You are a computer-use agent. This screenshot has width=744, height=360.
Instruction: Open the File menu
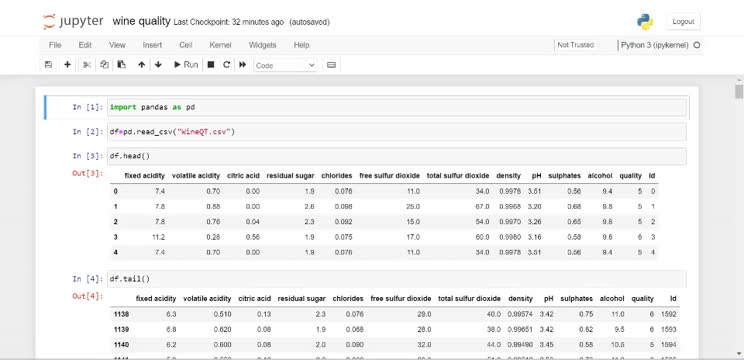[55, 45]
